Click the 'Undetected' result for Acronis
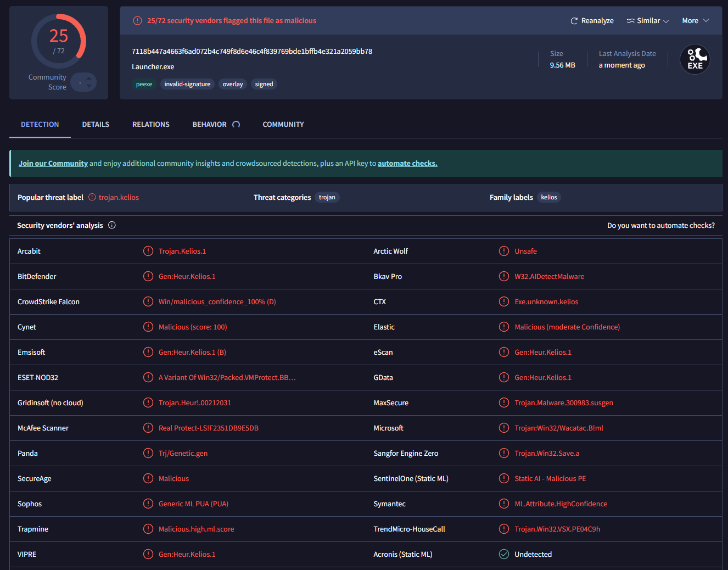 tap(533, 554)
